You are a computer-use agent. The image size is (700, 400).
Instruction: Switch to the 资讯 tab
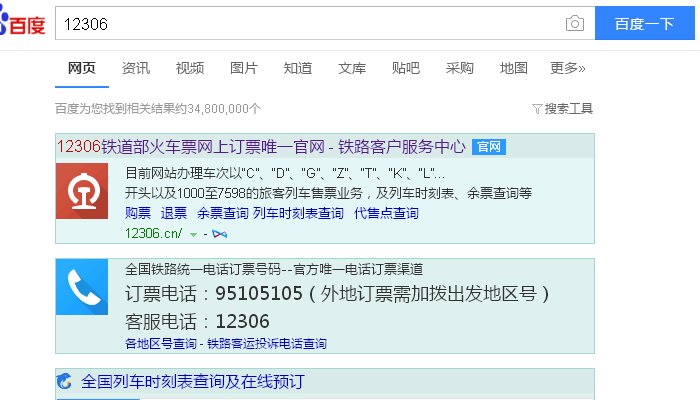(x=136, y=68)
